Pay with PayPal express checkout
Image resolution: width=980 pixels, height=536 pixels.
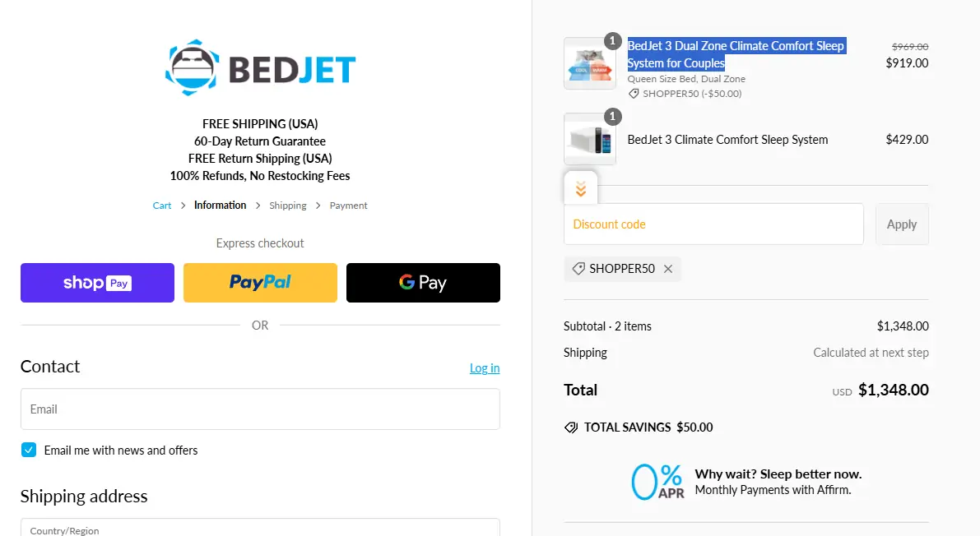pos(260,283)
